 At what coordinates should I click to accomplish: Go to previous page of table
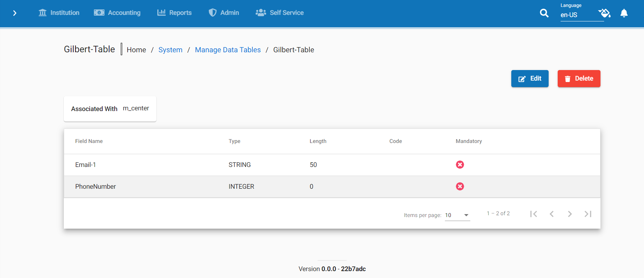(552, 214)
